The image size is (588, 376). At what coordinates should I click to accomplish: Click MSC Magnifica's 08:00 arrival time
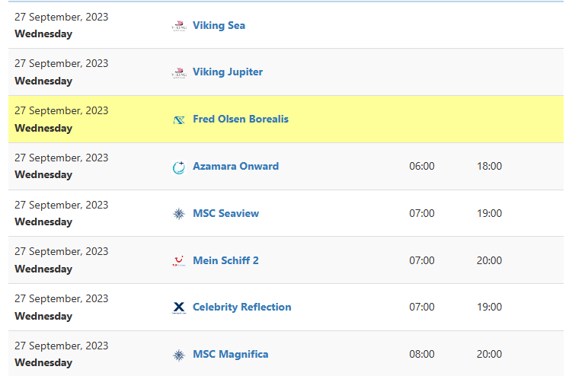click(422, 354)
